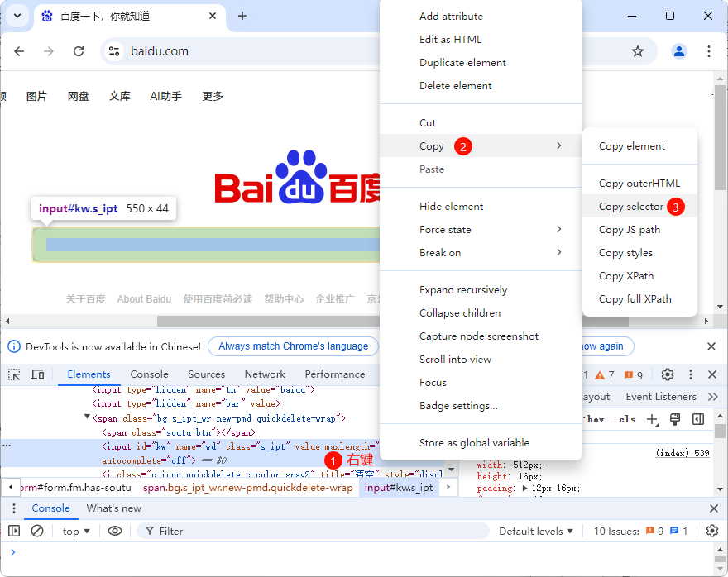
Task: Bookmark this page with the star icon
Action: (638, 51)
